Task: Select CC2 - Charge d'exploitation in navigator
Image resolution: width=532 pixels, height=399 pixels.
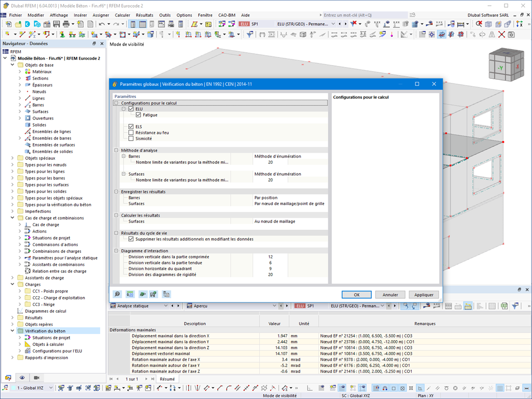Action: pos(59,298)
